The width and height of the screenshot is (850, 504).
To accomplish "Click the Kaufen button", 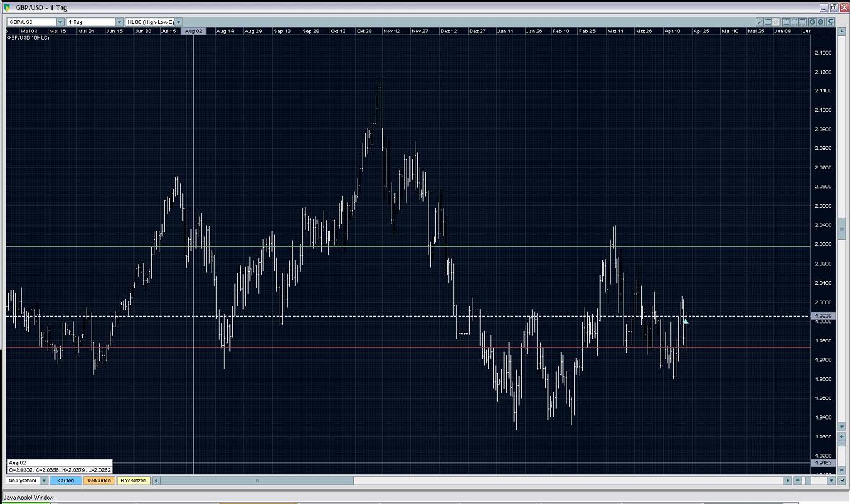I will coord(66,480).
